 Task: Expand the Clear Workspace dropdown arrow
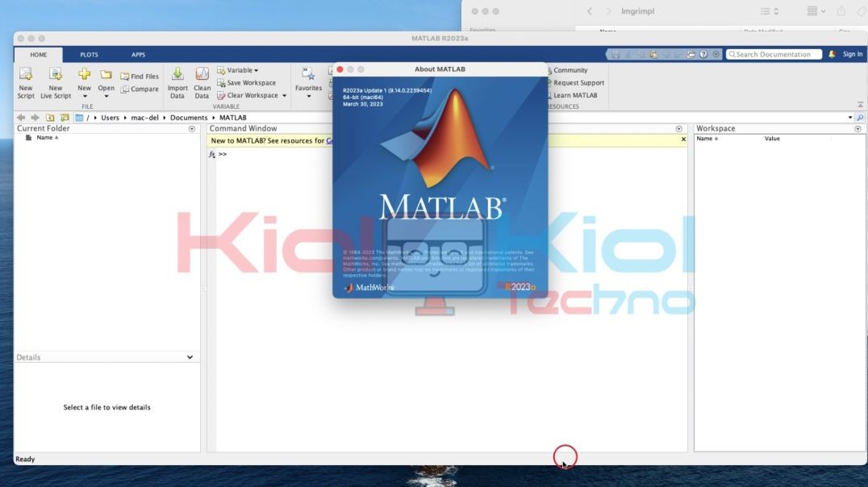pos(285,96)
